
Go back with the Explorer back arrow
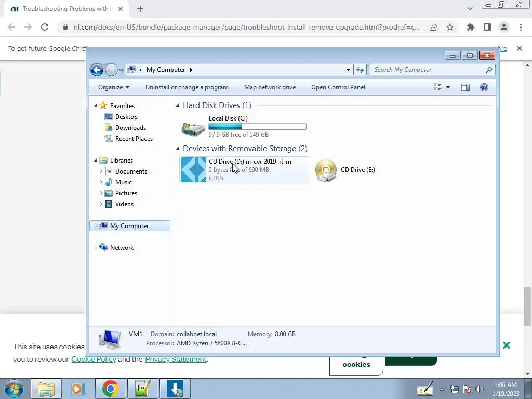point(97,70)
